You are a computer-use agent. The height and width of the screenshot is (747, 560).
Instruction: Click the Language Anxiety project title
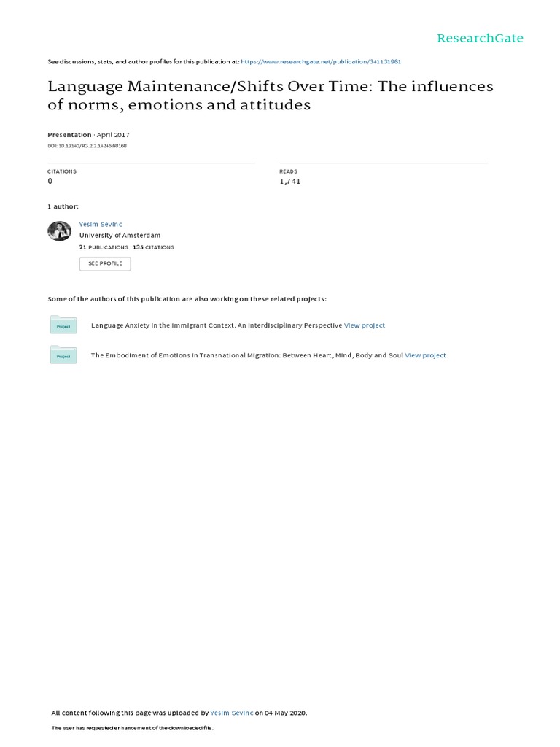pos(216,325)
